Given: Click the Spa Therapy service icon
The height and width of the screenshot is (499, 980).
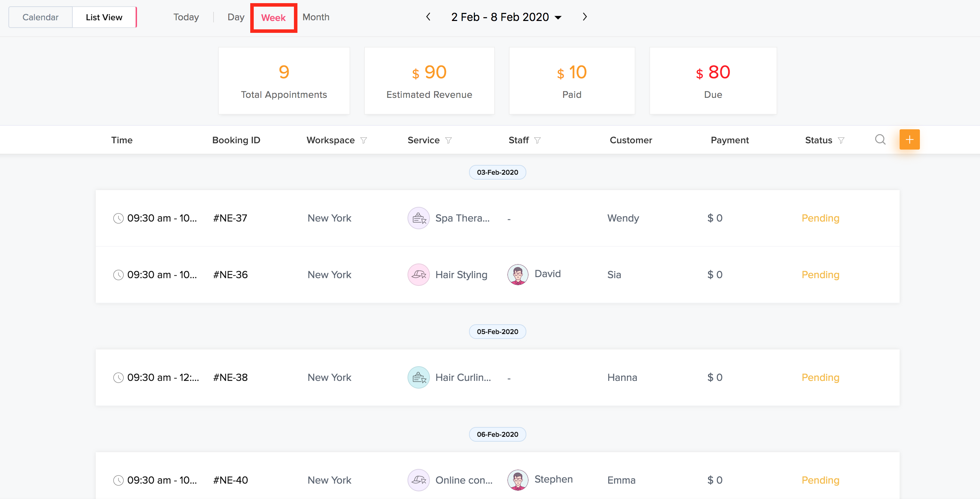Looking at the screenshot, I should [418, 218].
